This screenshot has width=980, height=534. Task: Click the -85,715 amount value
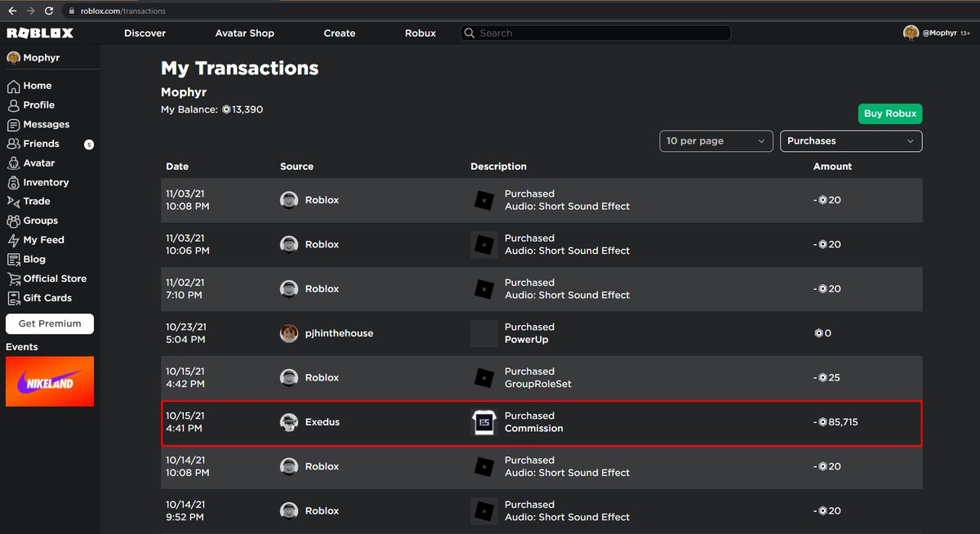(835, 422)
